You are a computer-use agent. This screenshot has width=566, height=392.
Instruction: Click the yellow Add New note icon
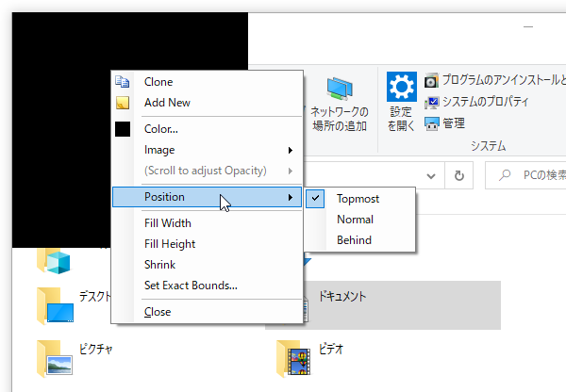tap(123, 103)
